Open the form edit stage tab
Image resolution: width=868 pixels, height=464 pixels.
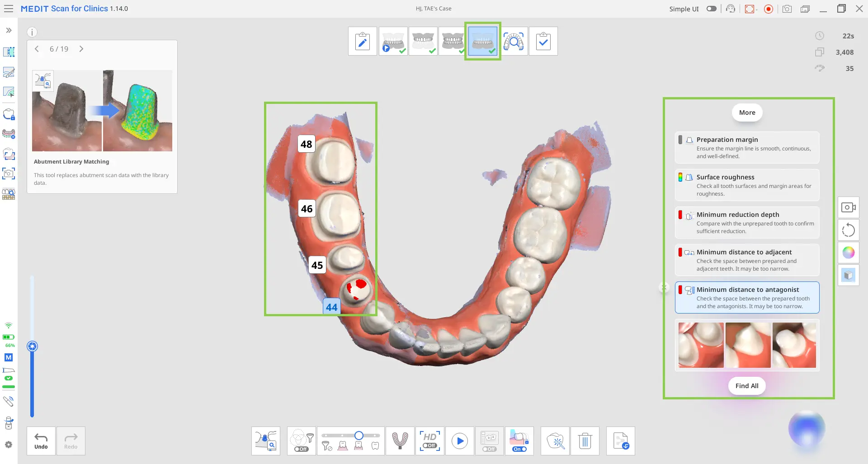[363, 41]
